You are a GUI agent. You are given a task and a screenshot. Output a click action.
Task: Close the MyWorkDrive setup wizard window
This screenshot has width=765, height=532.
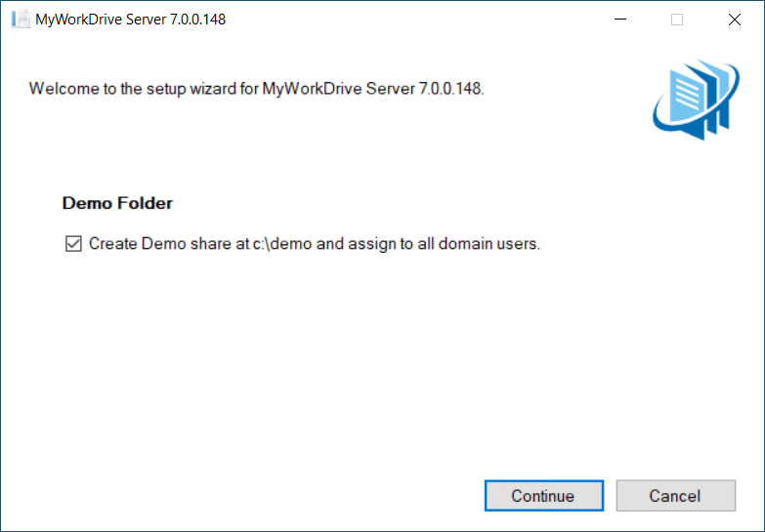(x=734, y=19)
